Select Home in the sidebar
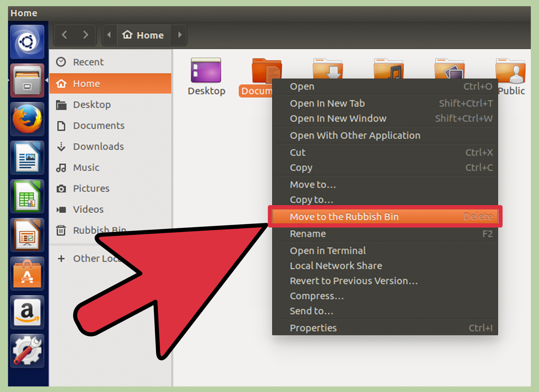 point(110,83)
